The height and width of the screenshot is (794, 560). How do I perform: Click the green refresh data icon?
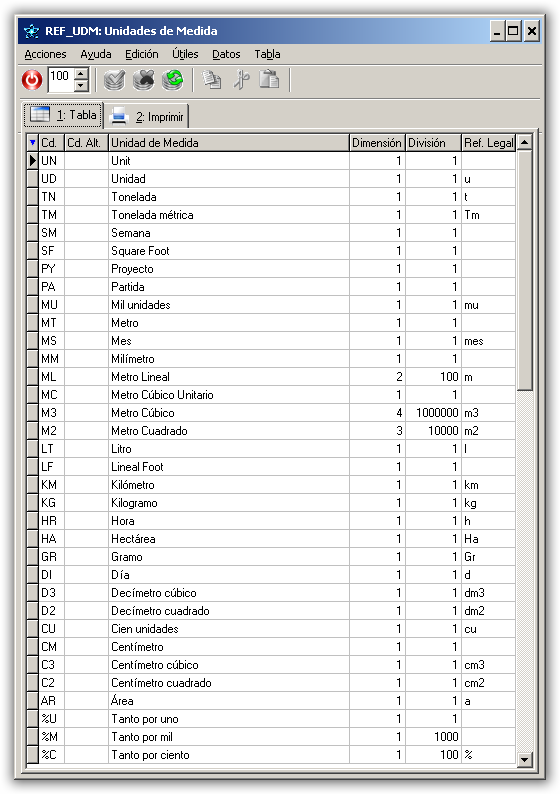coord(173,80)
